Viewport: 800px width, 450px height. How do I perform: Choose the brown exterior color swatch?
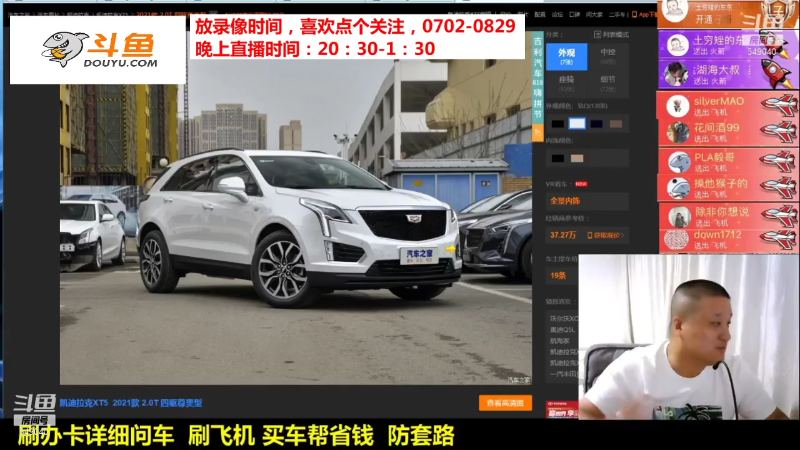616,123
